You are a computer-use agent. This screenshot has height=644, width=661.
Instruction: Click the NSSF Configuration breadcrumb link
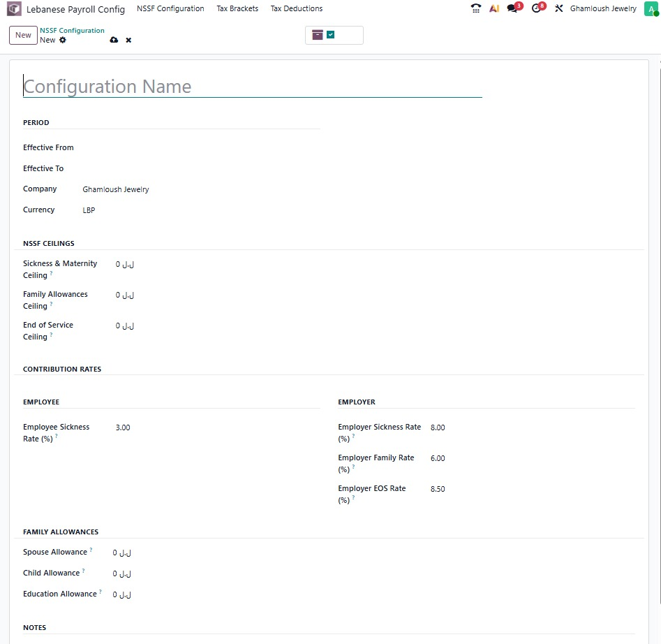click(72, 31)
